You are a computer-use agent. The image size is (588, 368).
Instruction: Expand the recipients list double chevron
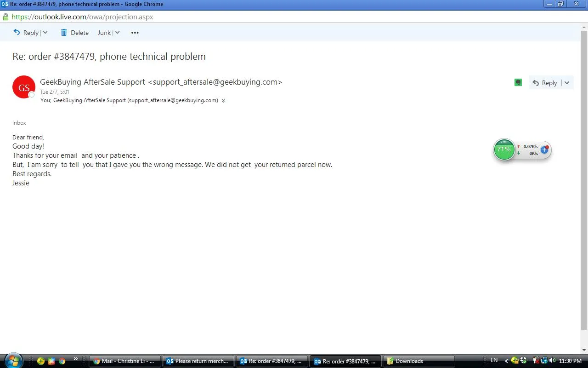223,101
